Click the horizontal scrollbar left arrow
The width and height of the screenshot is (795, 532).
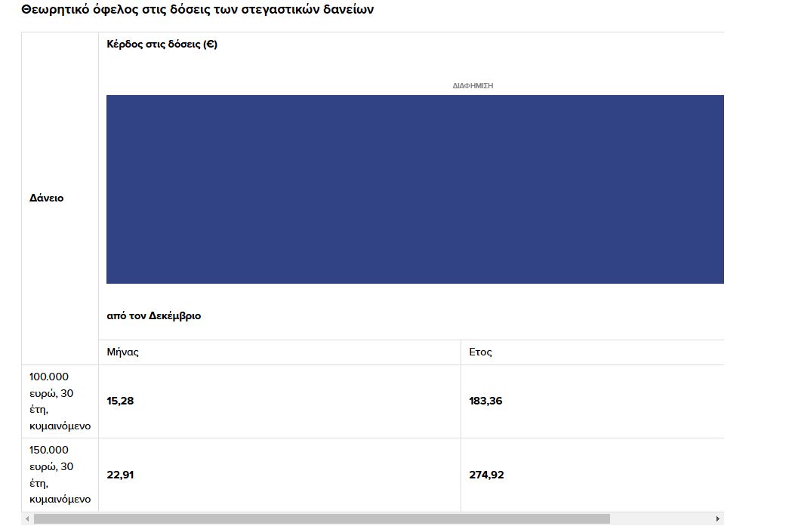[x=27, y=519]
